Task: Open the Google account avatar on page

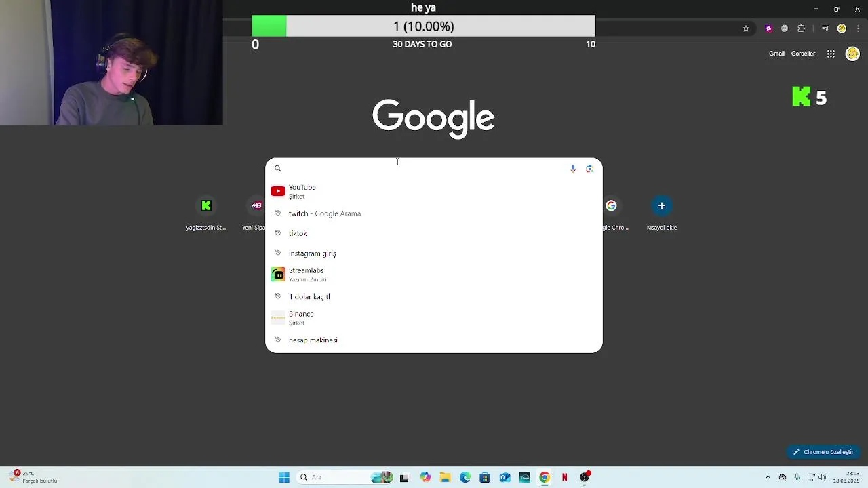Action: click(x=852, y=54)
